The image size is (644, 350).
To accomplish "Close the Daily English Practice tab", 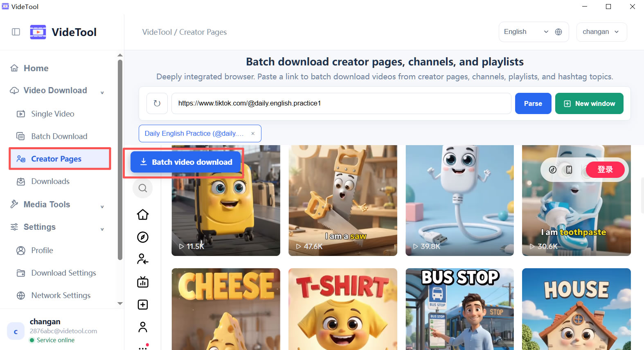I will point(253,134).
